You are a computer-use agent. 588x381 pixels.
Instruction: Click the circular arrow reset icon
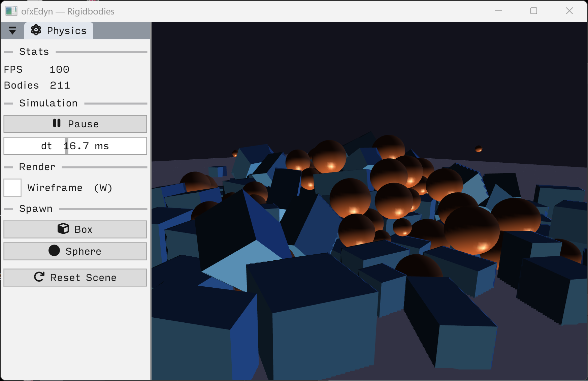tap(39, 277)
